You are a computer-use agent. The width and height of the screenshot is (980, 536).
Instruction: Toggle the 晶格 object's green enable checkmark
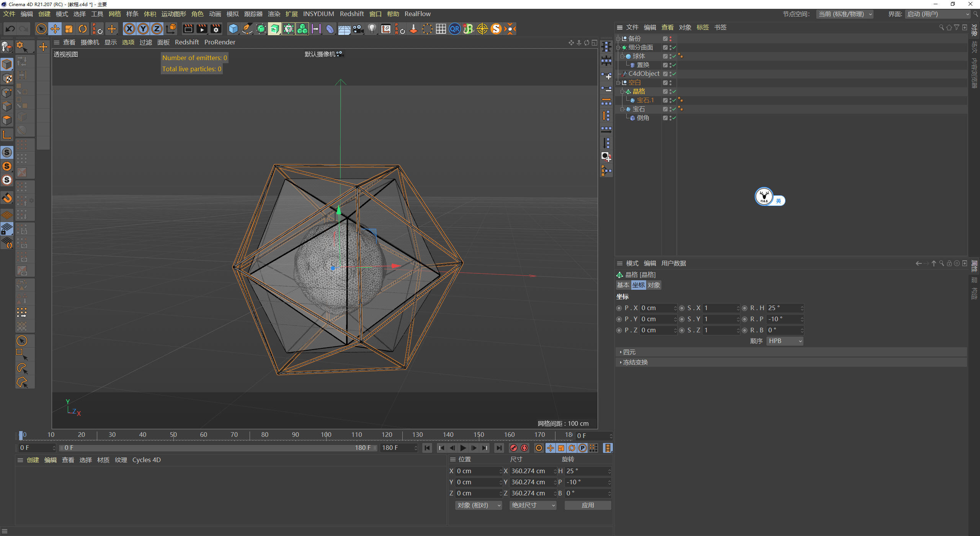[x=674, y=92]
